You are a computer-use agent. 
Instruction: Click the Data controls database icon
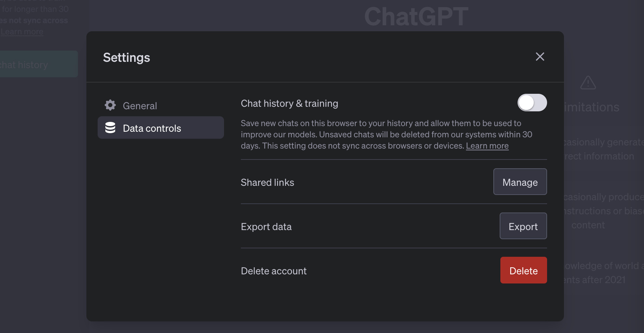coord(110,128)
